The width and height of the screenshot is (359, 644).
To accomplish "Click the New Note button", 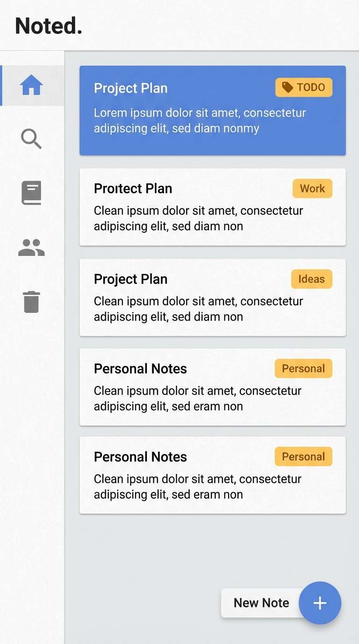I will click(262, 603).
